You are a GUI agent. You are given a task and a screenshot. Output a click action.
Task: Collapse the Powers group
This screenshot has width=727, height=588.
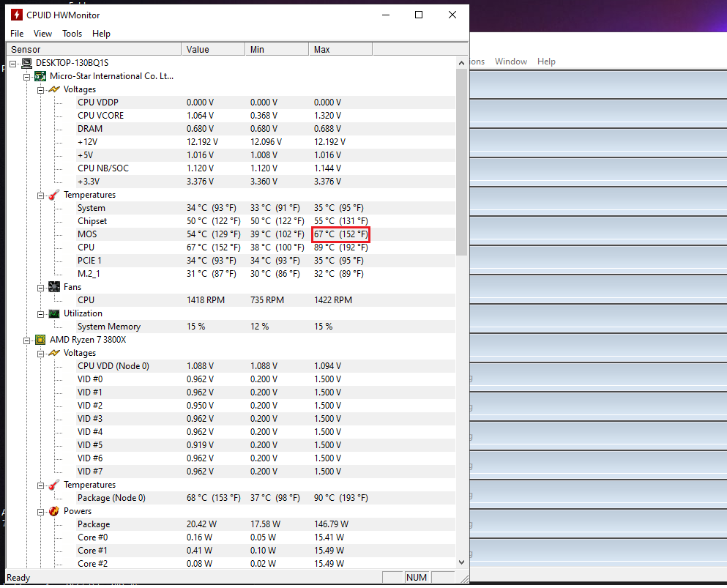[x=40, y=512]
